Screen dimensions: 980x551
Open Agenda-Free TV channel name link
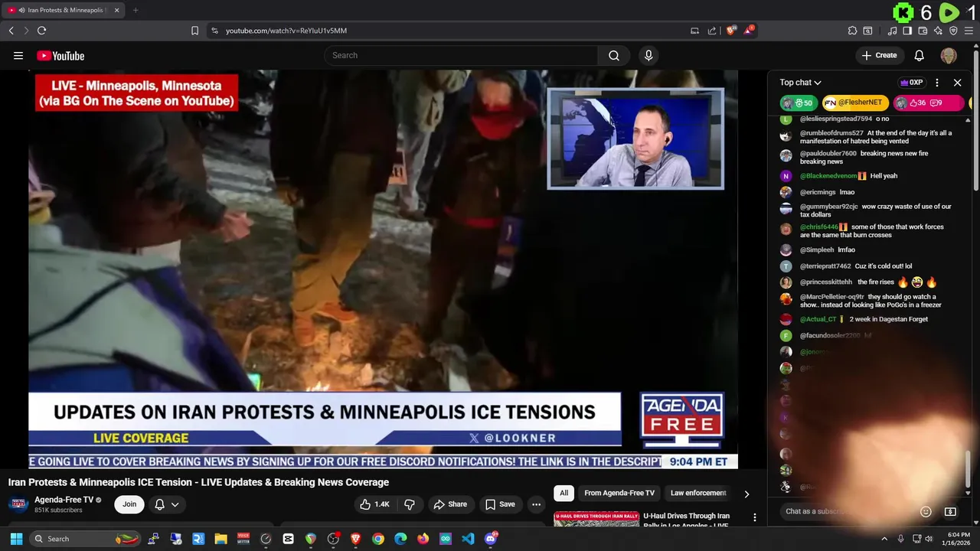[64, 500]
